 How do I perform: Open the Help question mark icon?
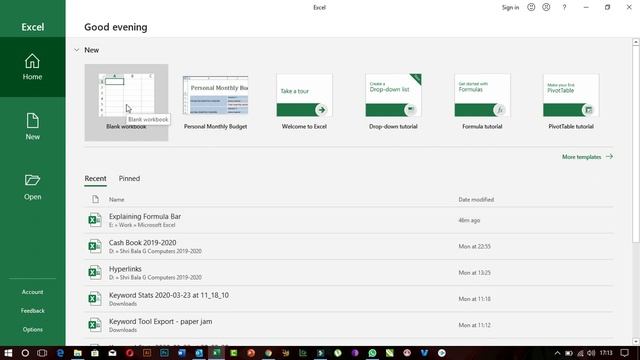tap(564, 7)
